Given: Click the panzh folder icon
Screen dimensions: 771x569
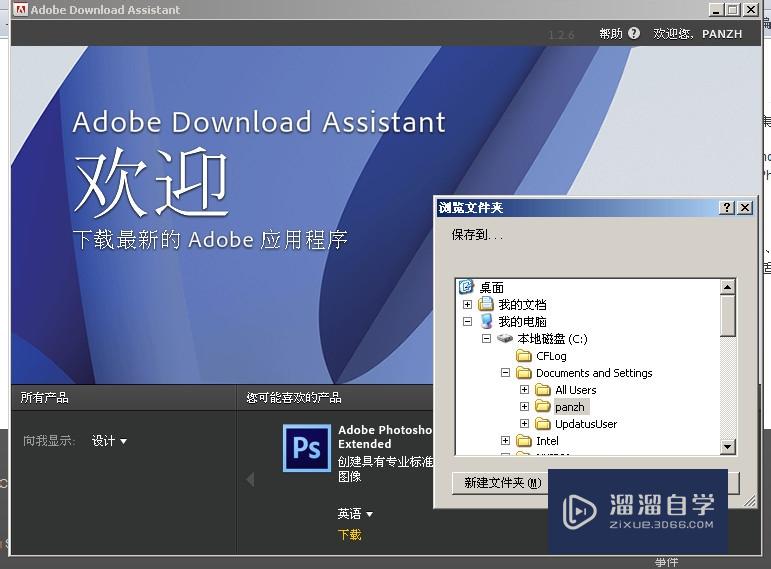Looking at the screenshot, I should (x=543, y=406).
